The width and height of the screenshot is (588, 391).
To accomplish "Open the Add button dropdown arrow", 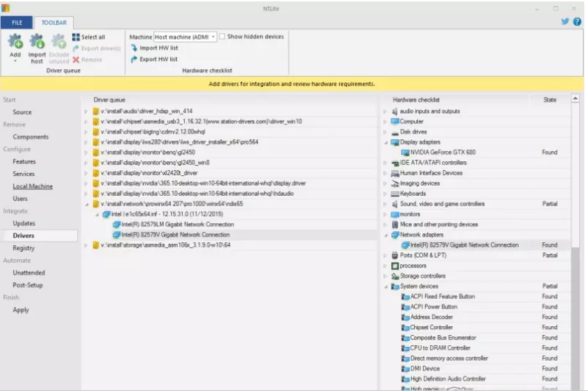I will point(15,60).
